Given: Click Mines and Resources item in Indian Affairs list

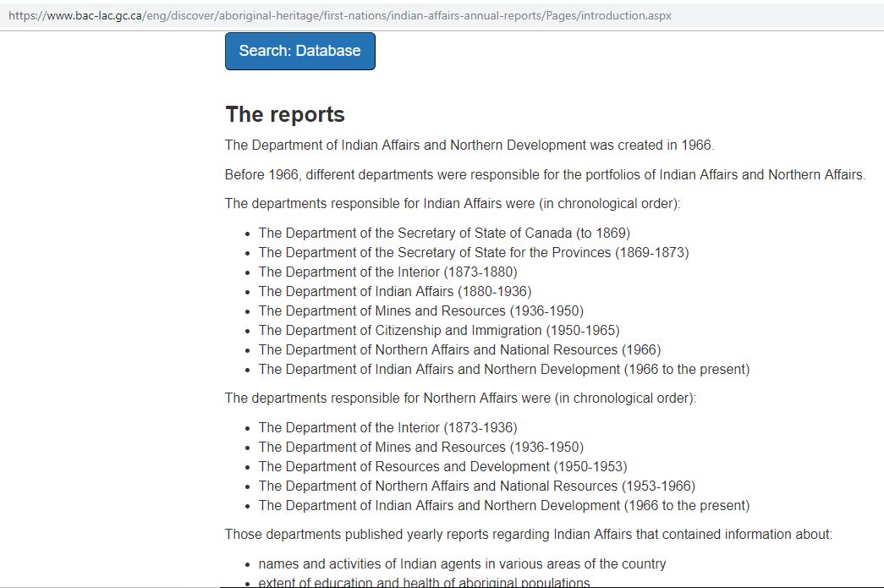Looking at the screenshot, I should pyautogui.click(x=420, y=310).
